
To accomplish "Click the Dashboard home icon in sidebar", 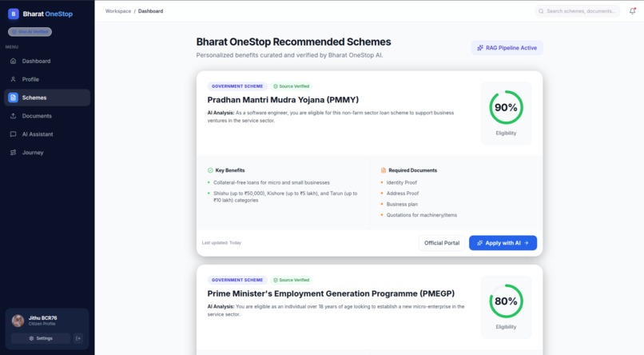I will pos(13,61).
